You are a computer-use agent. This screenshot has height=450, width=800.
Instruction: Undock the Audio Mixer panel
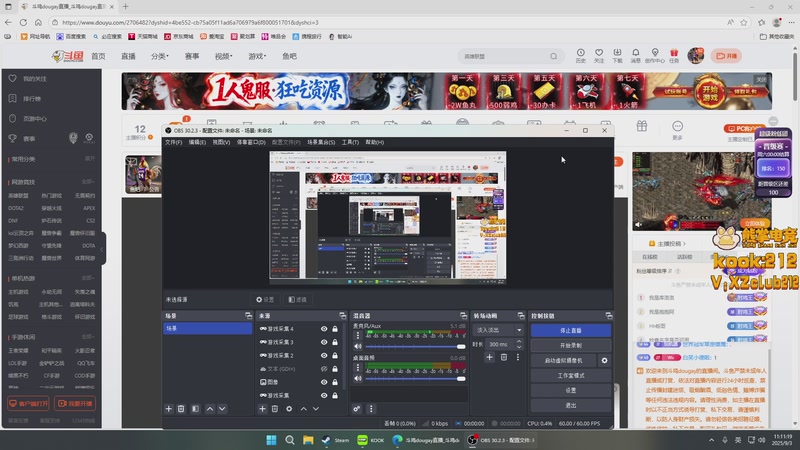point(463,316)
